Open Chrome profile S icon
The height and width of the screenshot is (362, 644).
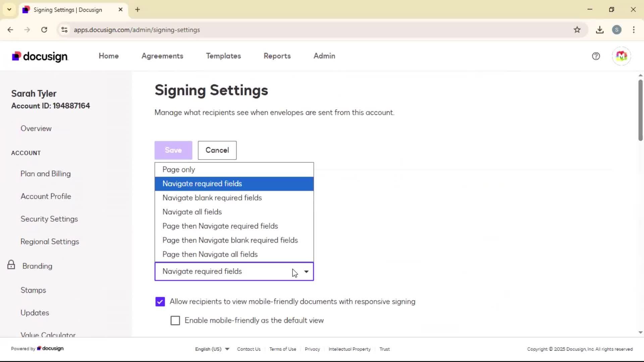click(616, 30)
